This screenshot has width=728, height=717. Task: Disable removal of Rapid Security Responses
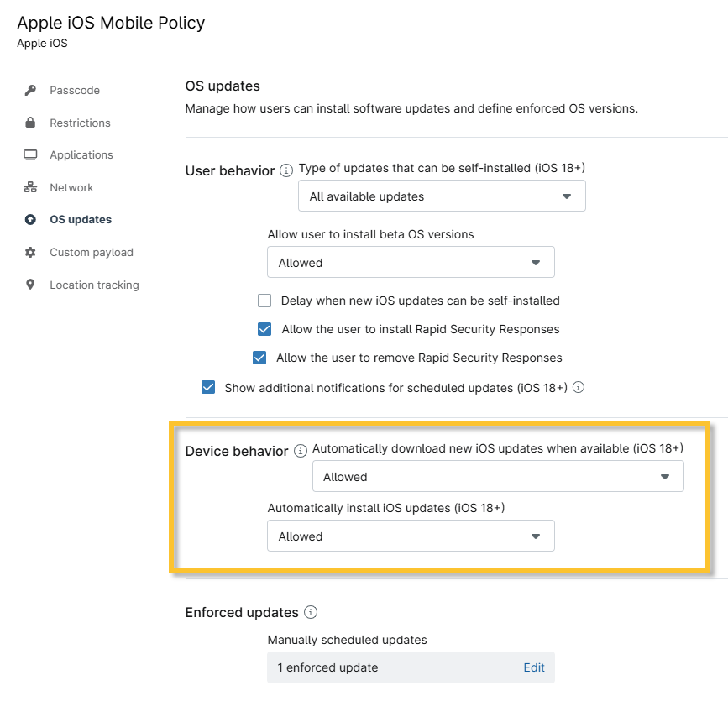click(x=259, y=358)
